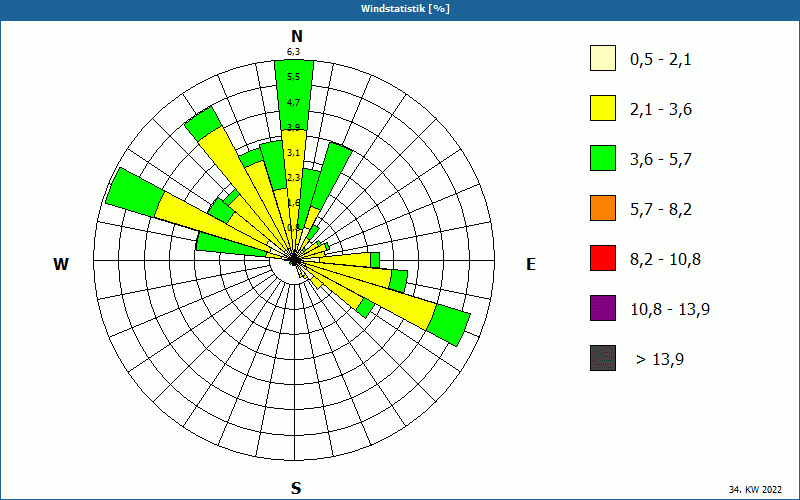Click the 3,1 radial axis value

(x=293, y=153)
